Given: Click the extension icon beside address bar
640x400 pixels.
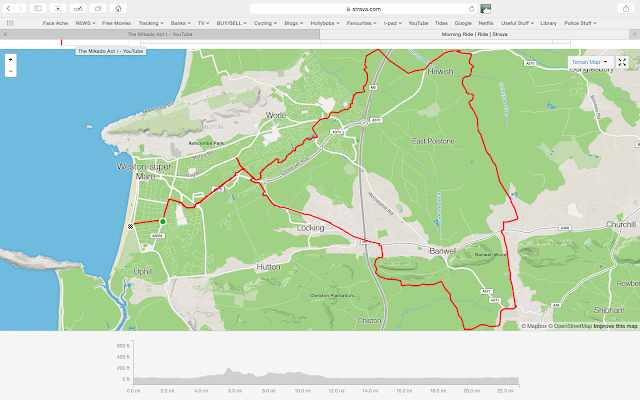Looking at the screenshot, I should 485,9.
